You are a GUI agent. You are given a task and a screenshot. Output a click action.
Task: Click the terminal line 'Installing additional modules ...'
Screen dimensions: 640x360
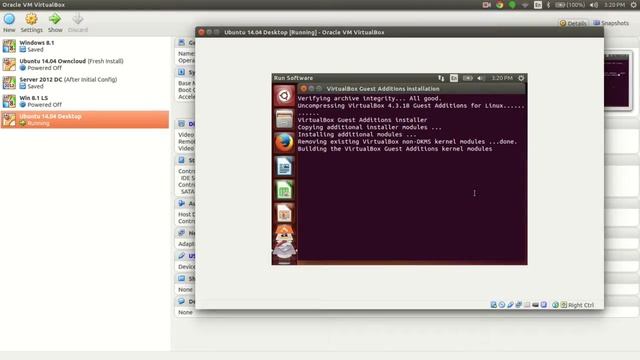[357, 134]
